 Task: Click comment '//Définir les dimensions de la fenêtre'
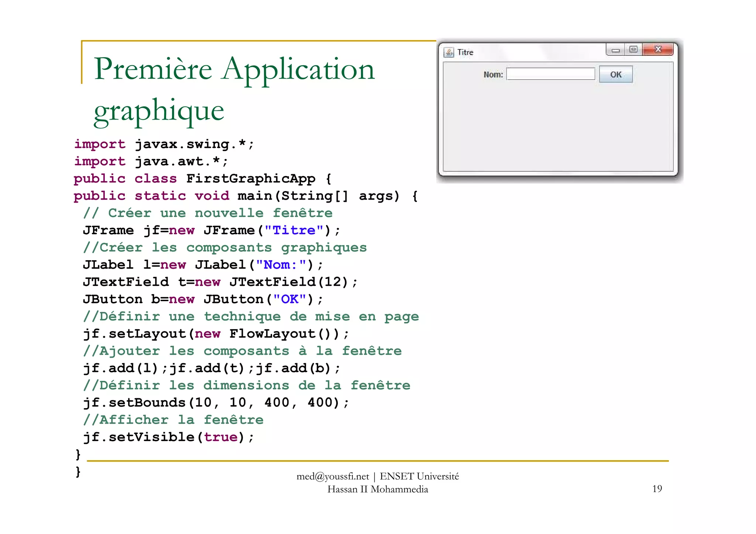pos(247,385)
